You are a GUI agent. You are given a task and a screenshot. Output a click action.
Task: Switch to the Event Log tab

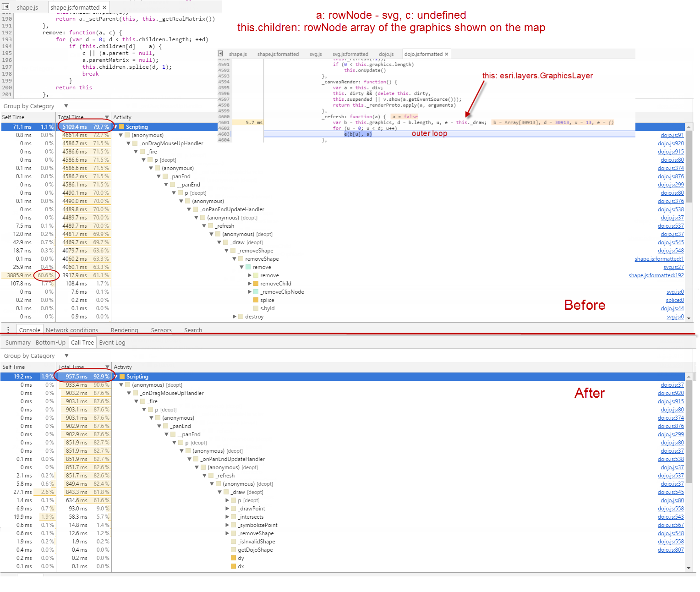[x=112, y=342]
